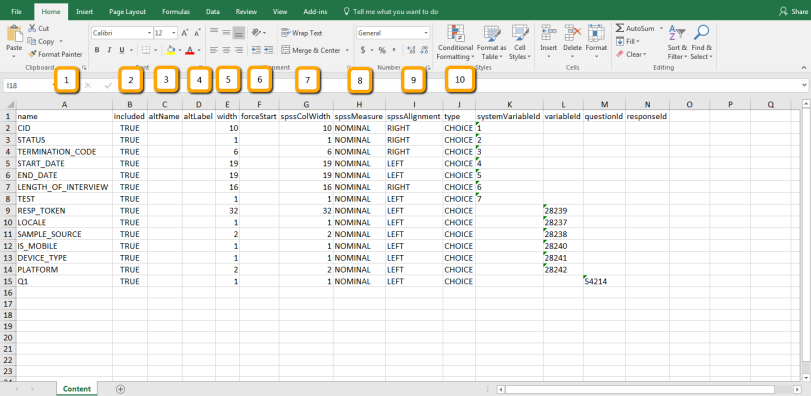This screenshot has width=811, height=396.
Task: Set bottom vertical alignment
Action: point(238,33)
